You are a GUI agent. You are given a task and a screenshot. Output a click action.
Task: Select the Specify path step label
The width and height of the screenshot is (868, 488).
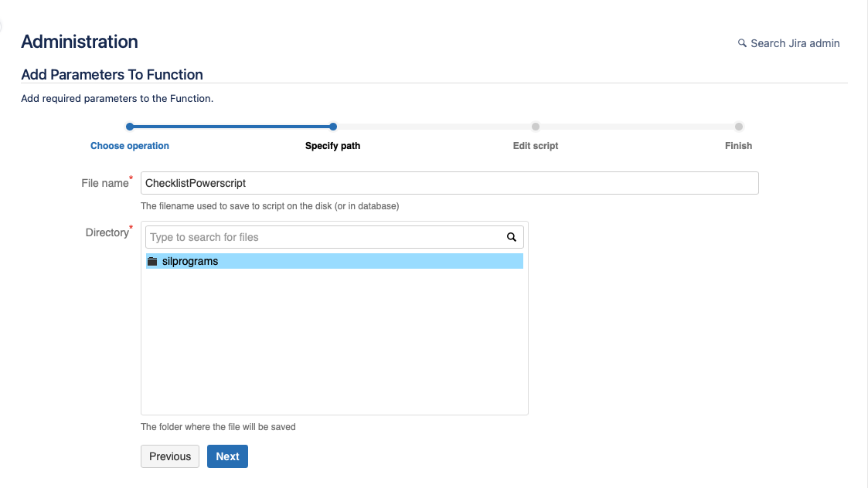[x=332, y=145]
